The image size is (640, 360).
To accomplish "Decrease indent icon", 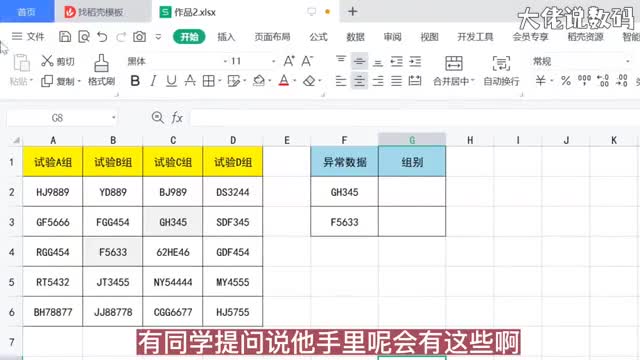I will pyautogui.click(x=396, y=61).
